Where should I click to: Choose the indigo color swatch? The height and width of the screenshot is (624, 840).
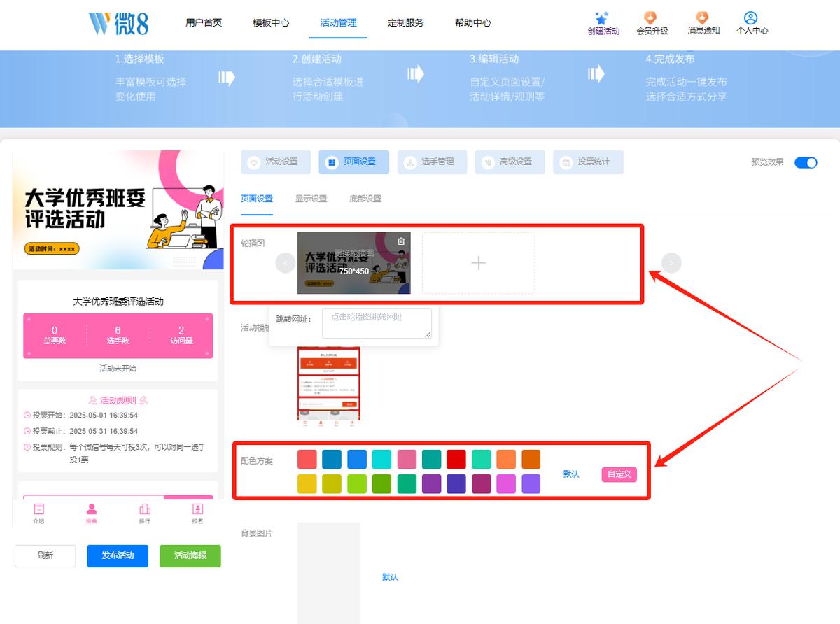coord(456,484)
